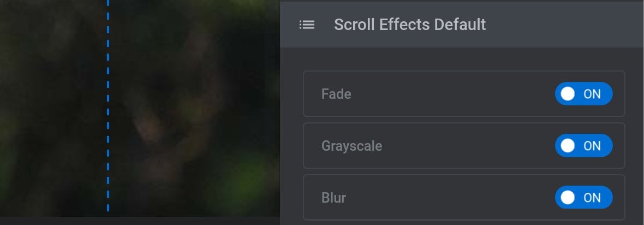Click the ON text in the Blur switch
The height and width of the screenshot is (225, 644).
click(592, 198)
